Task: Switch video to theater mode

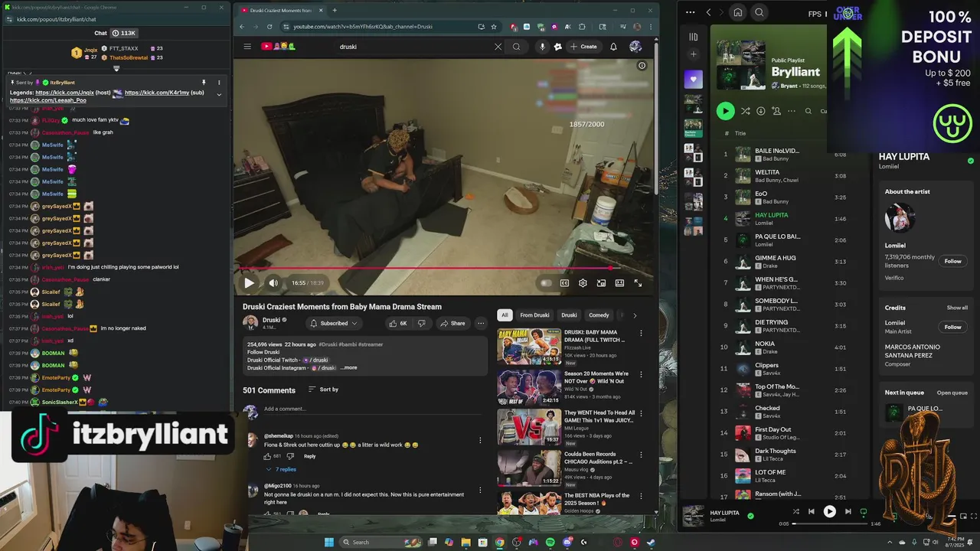Action: [619, 283]
